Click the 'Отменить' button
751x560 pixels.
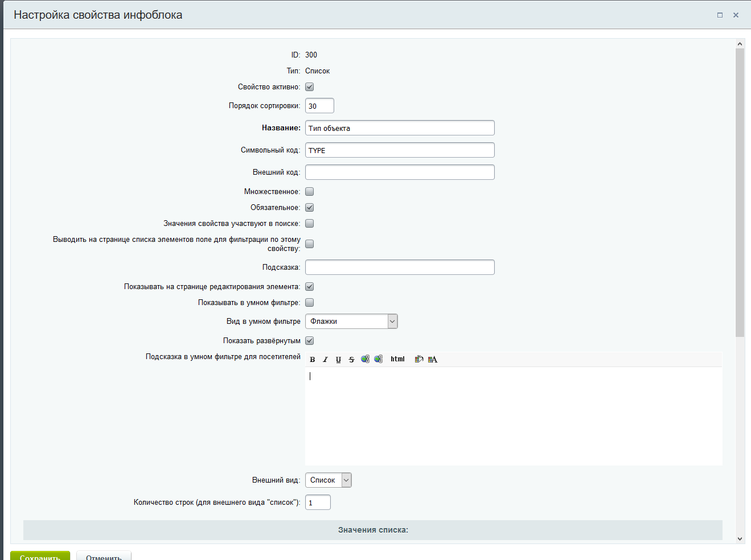coord(104,556)
